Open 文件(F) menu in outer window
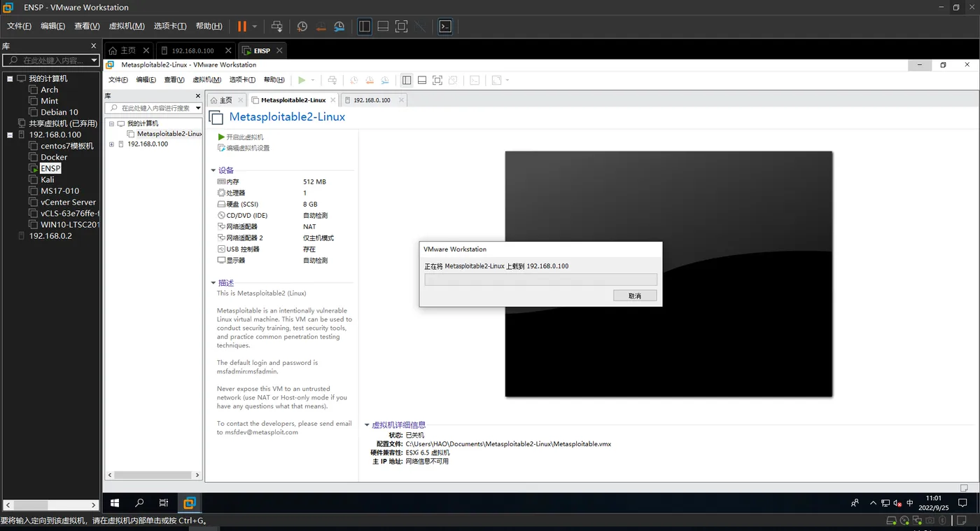This screenshot has height=531, width=980. pos(20,27)
